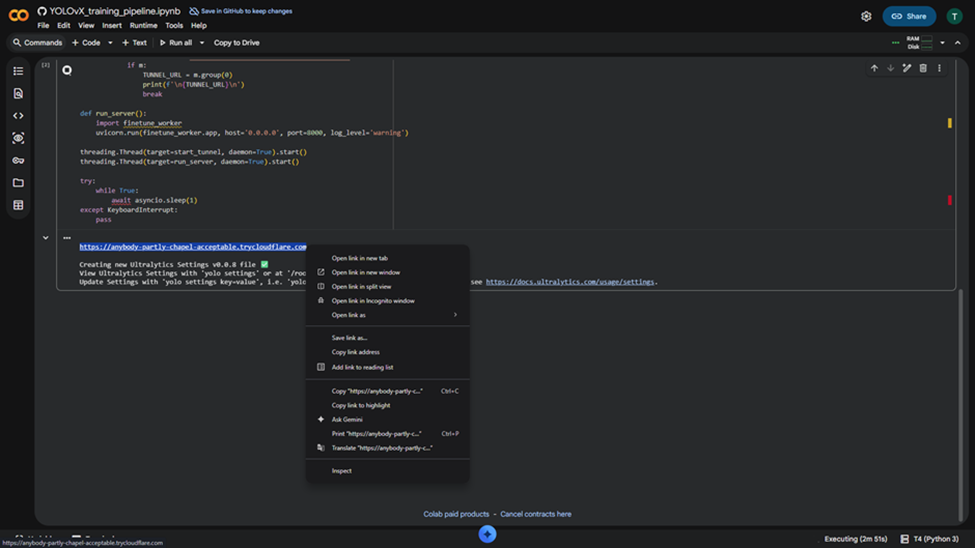975x548 pixels.
Task: Move cell down with arrow icon
Action: click(890, 68)
